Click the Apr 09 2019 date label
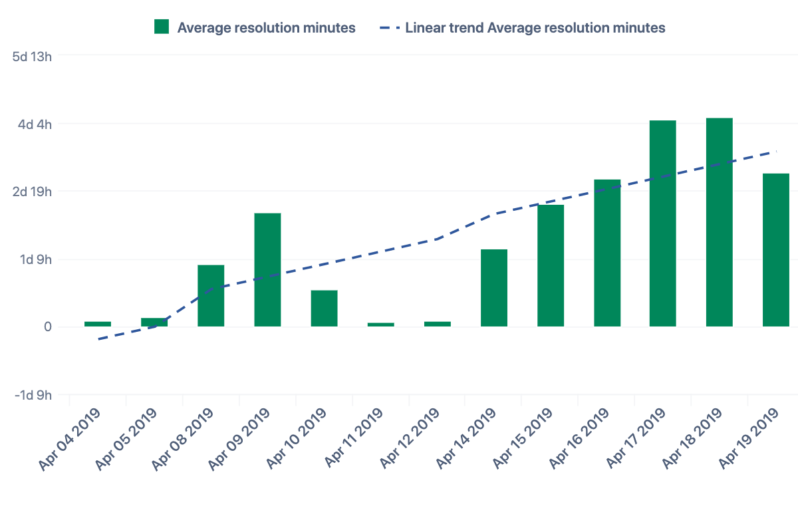 click(x=240, y=440)
